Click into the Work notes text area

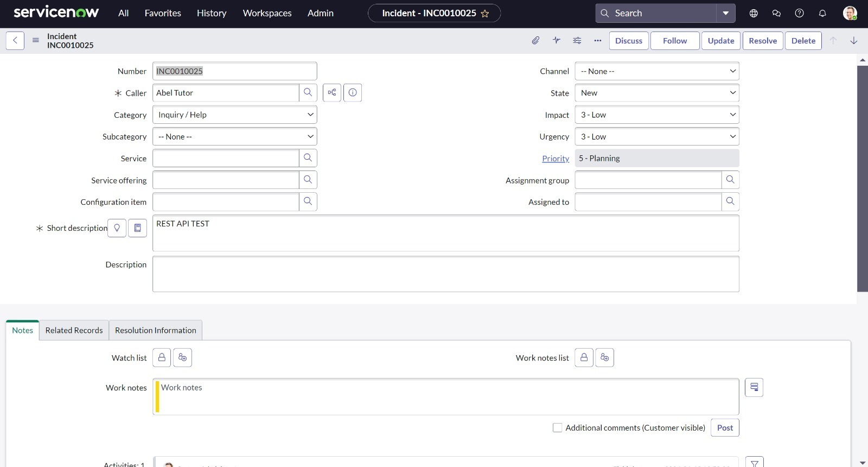click(x=446, y=397)
